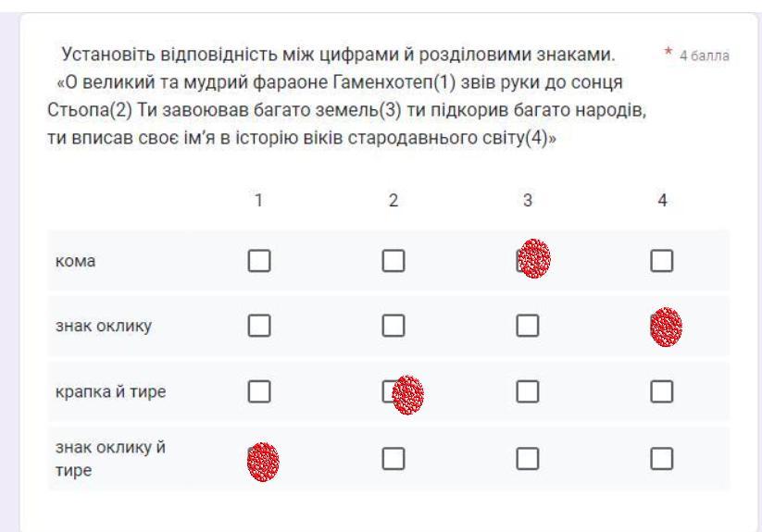Check 'знак оклику й тире' checkbox in column 4
This screenshot has height=532, width=762.
(x=661, y=457)
